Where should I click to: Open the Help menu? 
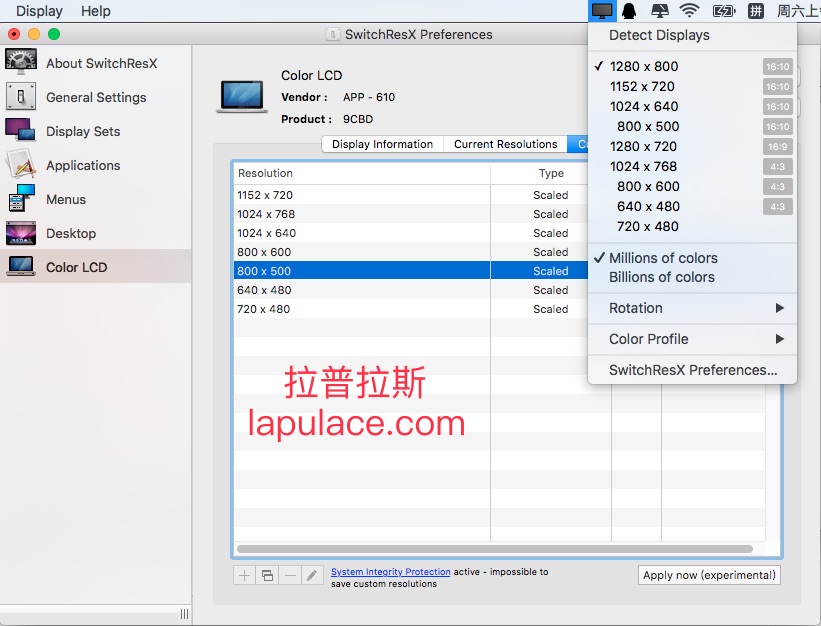(96, 11)
